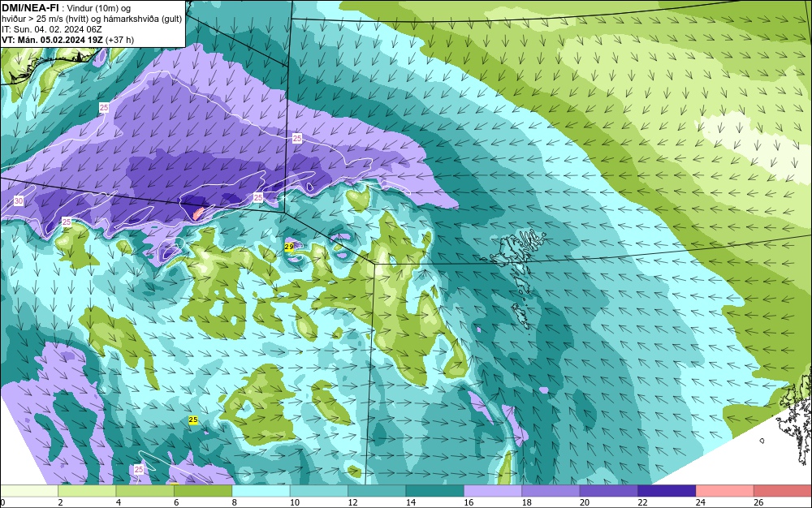Screen dimensions: 812x508
Task: Pick the 20–22 m/s violet legend swatch
Action: click(609, 491)
